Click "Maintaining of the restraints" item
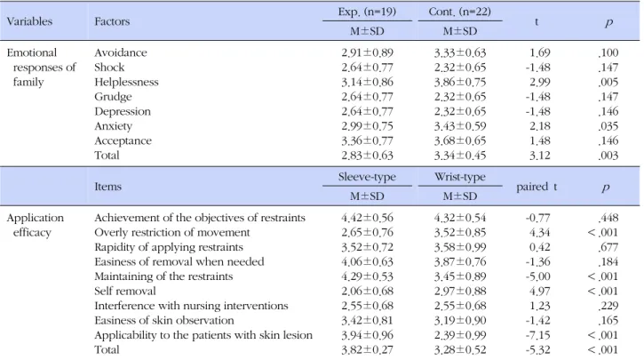Screen dimensions: 644x360 [163, 276]
